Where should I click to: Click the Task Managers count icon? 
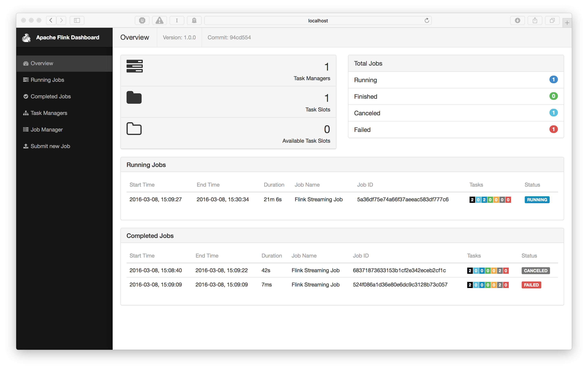(x=135, y=66)
